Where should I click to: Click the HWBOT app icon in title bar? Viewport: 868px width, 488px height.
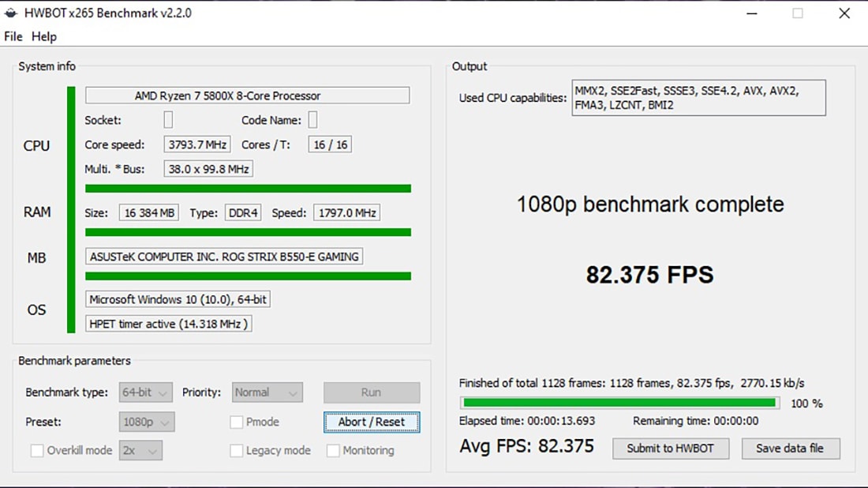click(11, 13)
